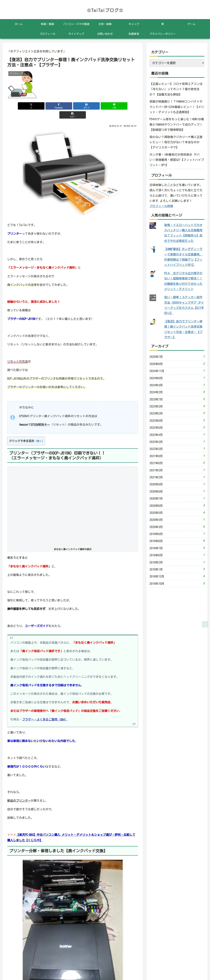Open the 車 menu item
This screenshot has width=210, height=980.
pos(162,24)
